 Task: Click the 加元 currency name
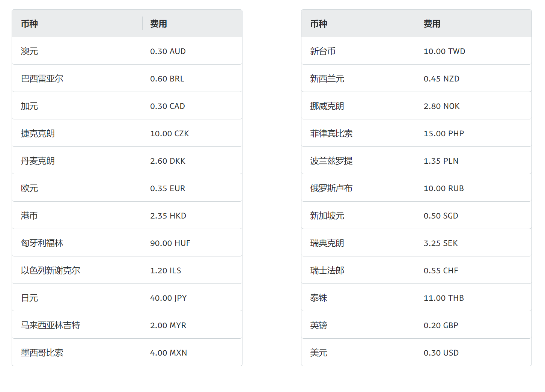[x=29, y=106]
